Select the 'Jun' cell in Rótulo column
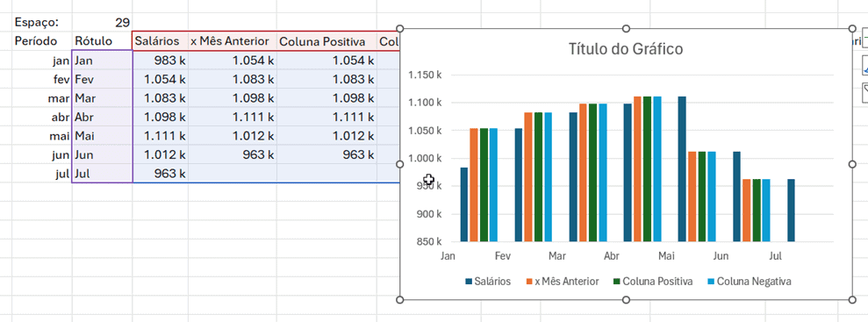Viewport: 868px width, 322px height. [103, 154]
